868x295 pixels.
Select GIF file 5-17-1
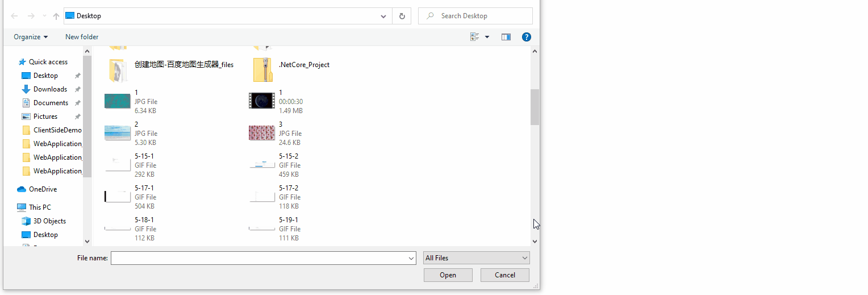click(x=130, y=197)
